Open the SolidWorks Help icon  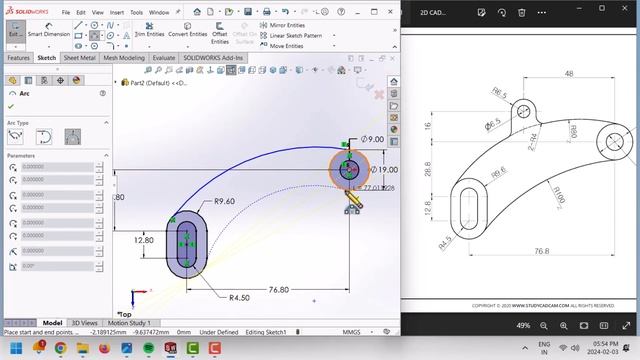(x=341, y=12)
